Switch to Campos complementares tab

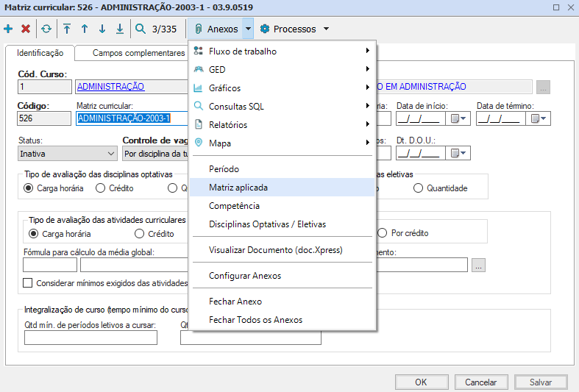pyautogui.click(x=138, y=54)
